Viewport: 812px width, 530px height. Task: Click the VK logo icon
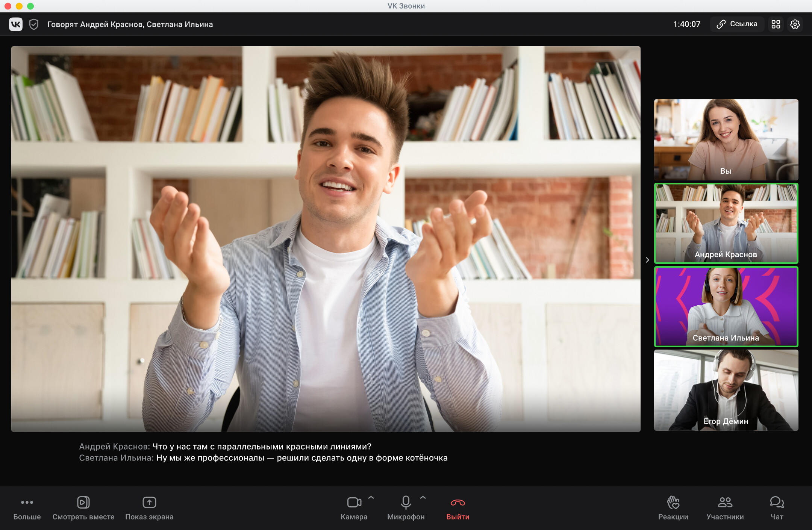click(16, 24)
